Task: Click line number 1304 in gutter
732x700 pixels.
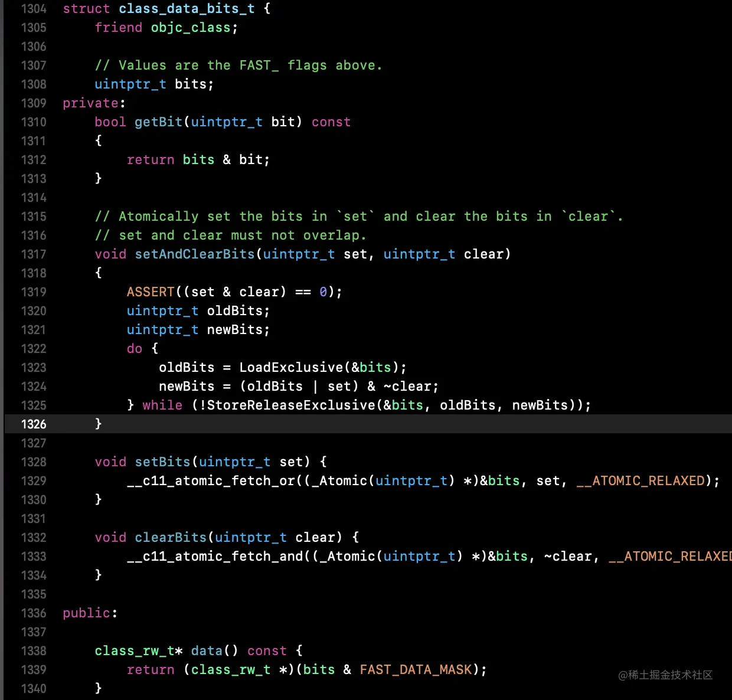Action: tap(34, 9)
